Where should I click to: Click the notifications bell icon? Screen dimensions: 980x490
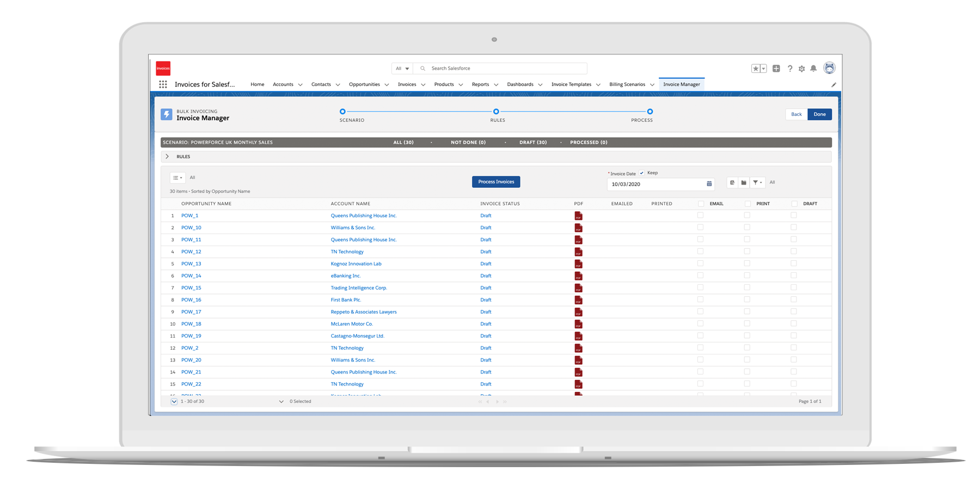tap(813, 69)
